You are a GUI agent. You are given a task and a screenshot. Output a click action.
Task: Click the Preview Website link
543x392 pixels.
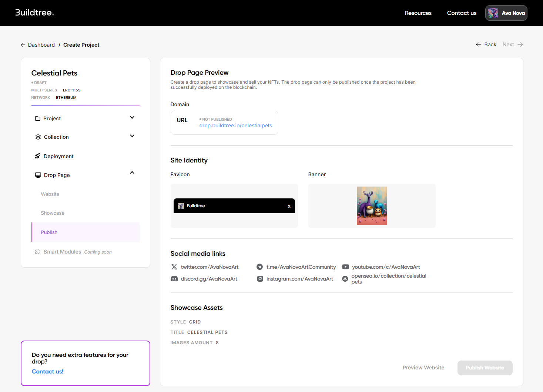(x=423, y=368)
